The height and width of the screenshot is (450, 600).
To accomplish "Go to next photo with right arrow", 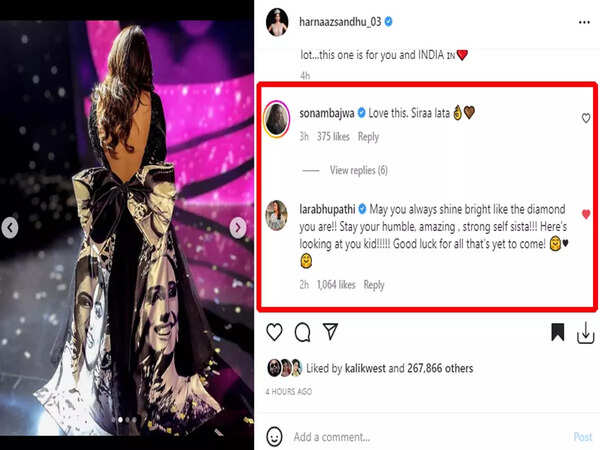I will pyautogui.click(x=238, y=228).
